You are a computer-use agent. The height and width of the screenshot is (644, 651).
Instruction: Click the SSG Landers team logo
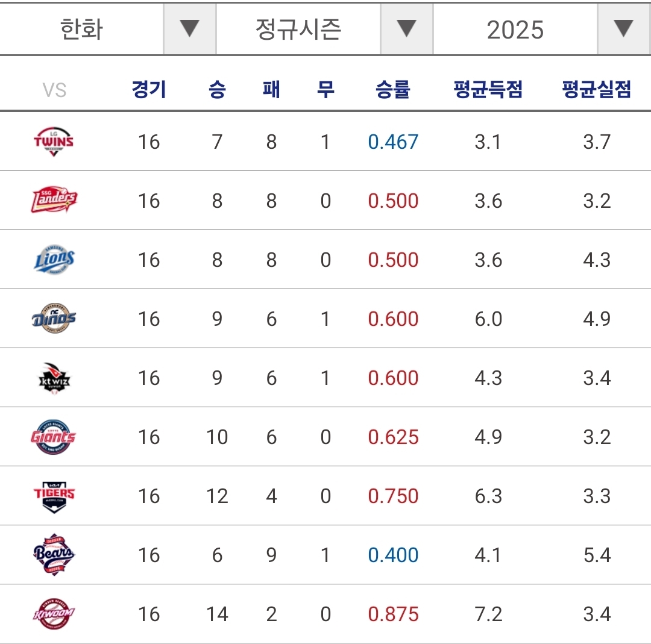pyautogui.click(x=54, y=200)
